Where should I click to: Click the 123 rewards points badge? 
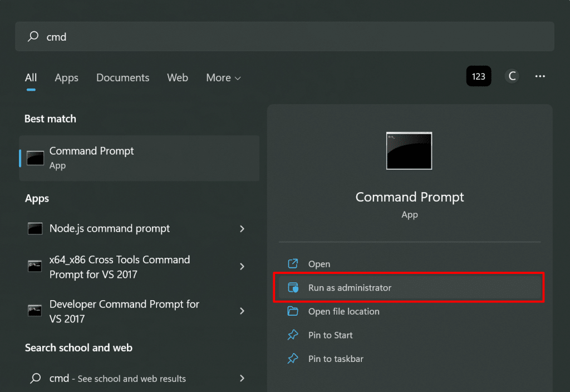pos(478,76)
